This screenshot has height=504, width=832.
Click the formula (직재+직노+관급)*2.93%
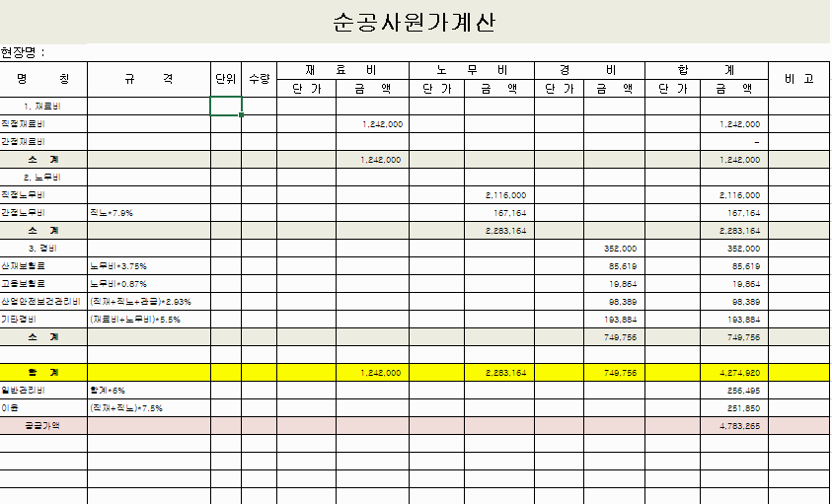pos(140,302)
